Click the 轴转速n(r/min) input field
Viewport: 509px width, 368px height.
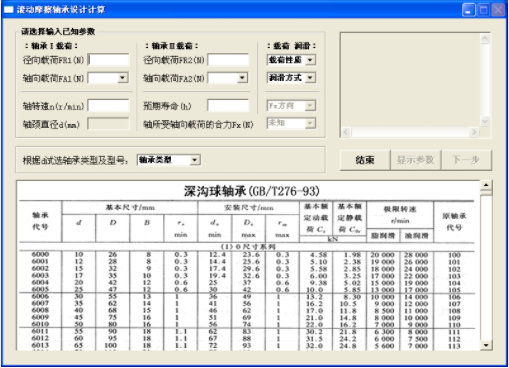tap(108, 106)
